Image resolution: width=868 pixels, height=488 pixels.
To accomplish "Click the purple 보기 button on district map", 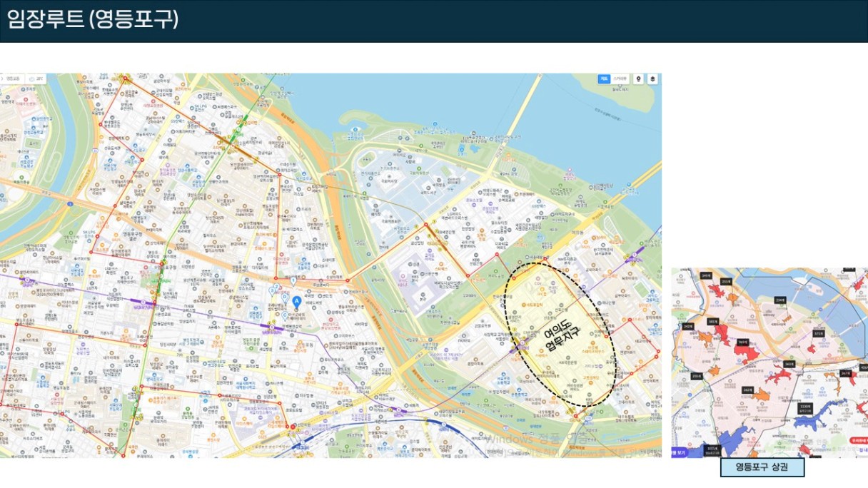I will [x=680, y=452].
